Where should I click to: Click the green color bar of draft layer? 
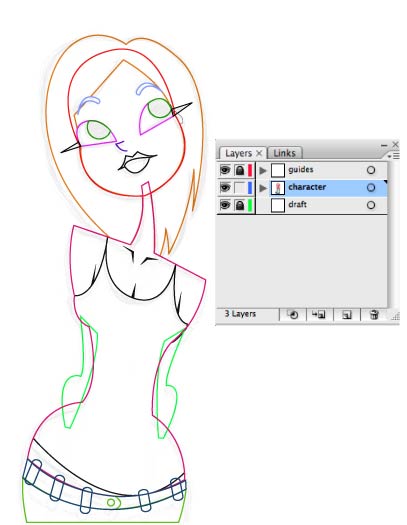point(250,205)
